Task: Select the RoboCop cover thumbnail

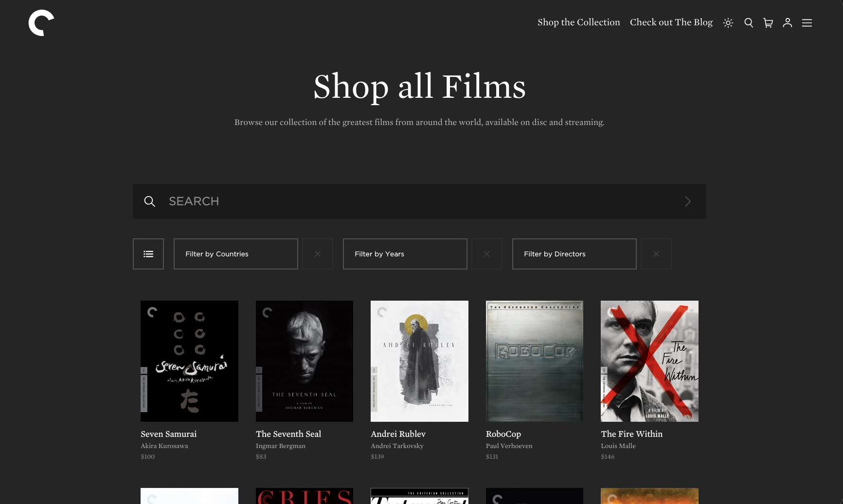Action: click(x=534, y=361)
